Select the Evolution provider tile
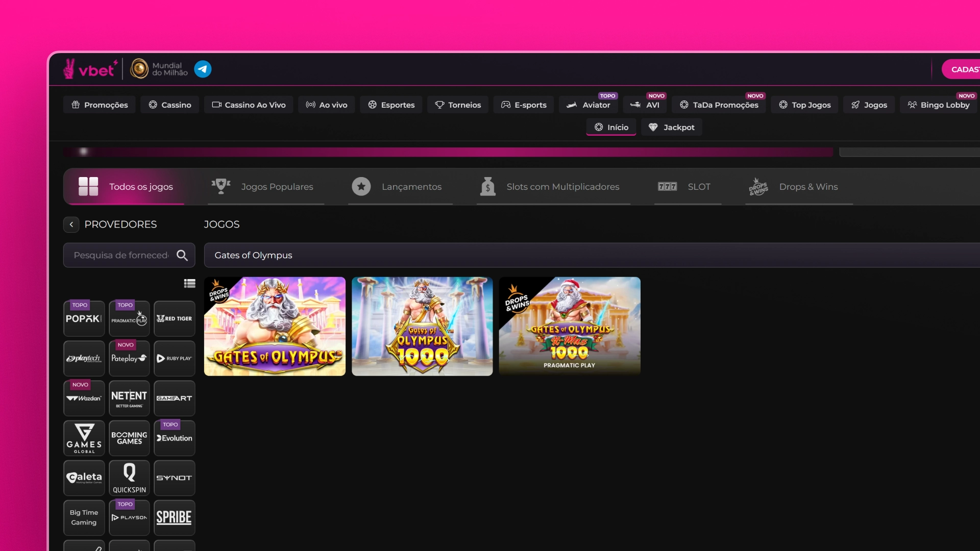The image size is (980, 551). pos(175,438)
